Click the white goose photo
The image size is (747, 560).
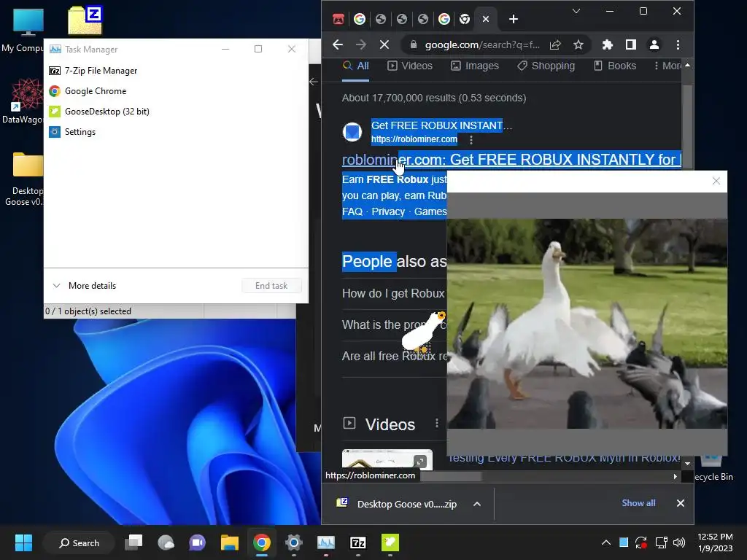(587, 323)
